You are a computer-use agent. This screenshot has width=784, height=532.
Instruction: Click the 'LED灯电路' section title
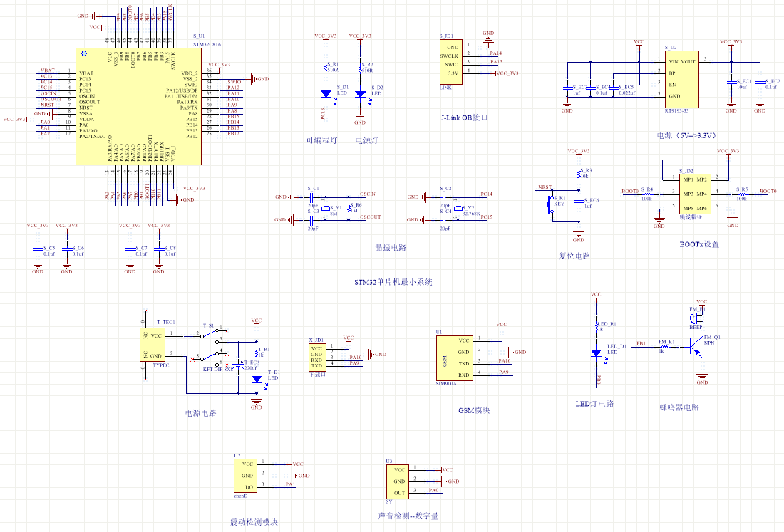click(x=594, y=404)
